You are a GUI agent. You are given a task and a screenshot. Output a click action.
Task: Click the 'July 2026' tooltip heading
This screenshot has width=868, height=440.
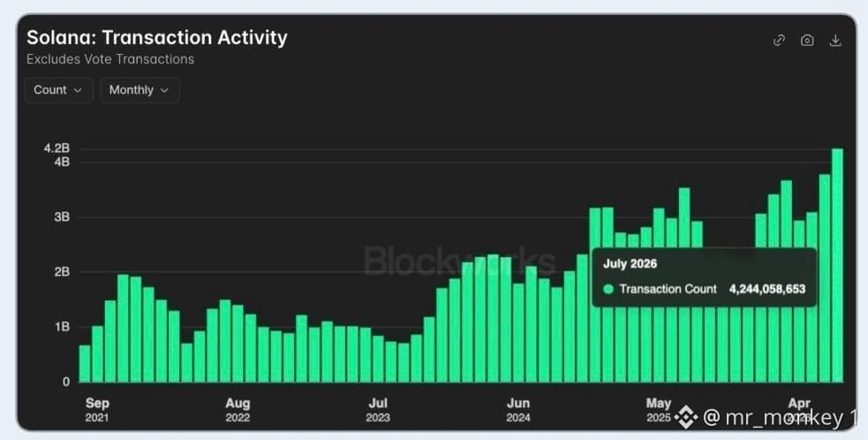(x=630, y=264)
